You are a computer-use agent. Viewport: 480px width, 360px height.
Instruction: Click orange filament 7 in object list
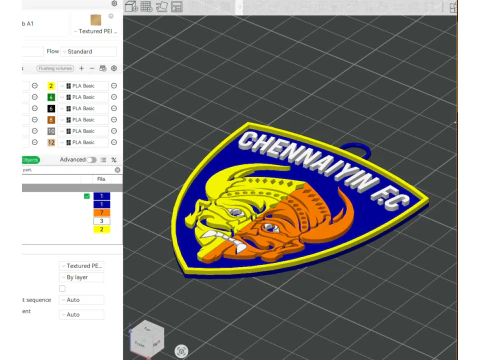[102, 213]
